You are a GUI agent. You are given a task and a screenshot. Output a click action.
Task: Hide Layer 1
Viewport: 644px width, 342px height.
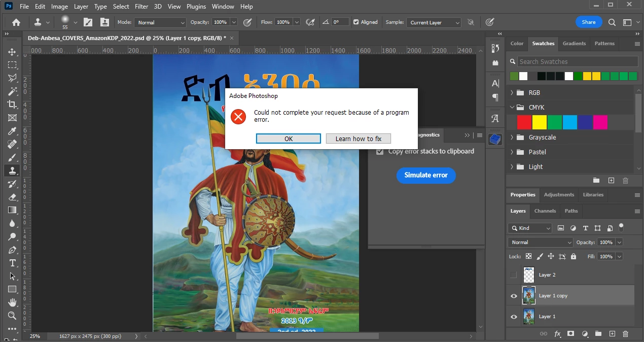tap(514, 317)
